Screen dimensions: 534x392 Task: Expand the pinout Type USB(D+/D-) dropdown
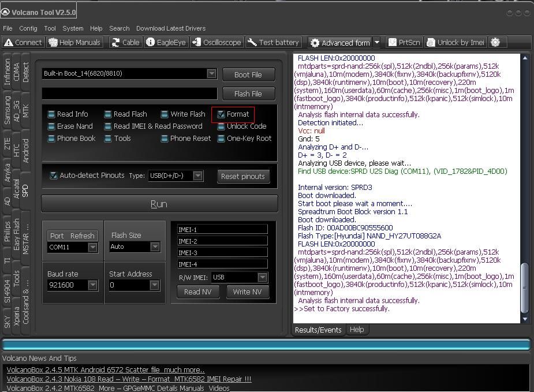tap(197, 176)
